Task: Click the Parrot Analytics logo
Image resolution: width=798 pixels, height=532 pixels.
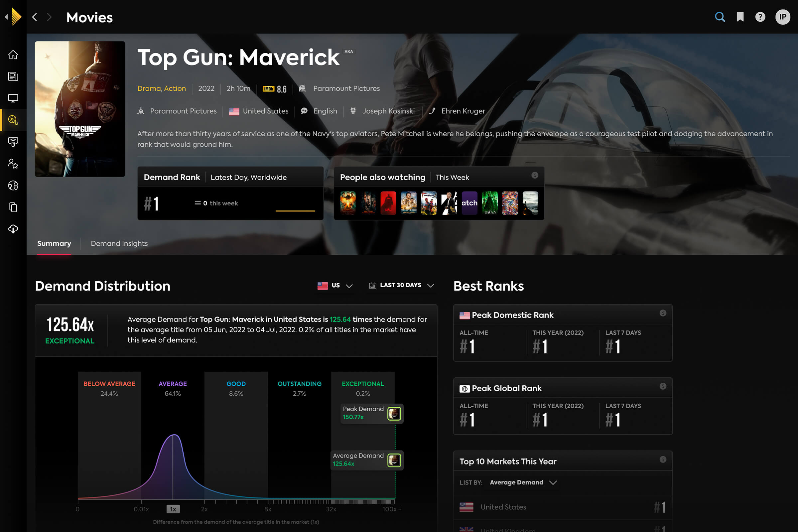Action: tap(16, 17)
